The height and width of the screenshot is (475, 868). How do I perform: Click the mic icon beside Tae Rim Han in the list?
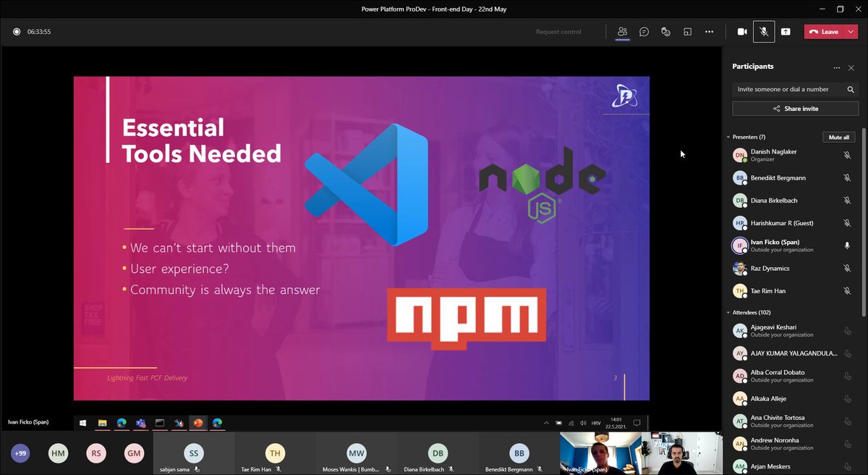847,290
